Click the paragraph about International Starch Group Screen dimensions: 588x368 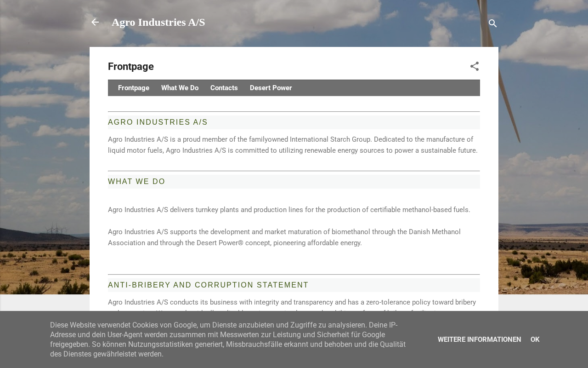coord(293,145)
